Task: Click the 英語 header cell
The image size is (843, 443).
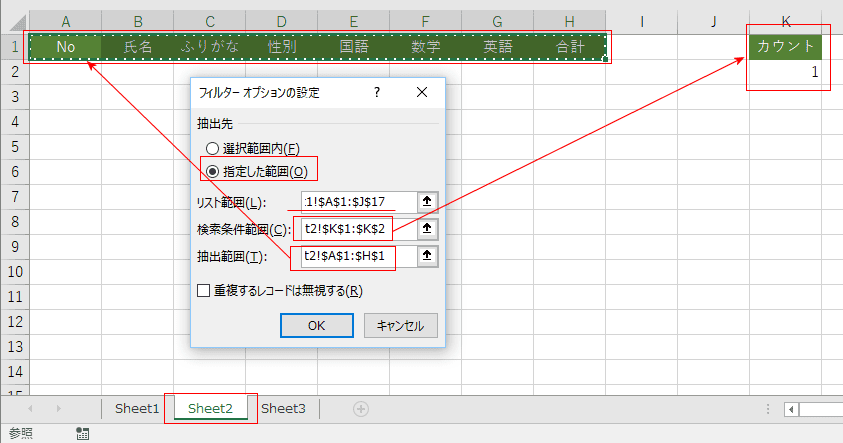Action: (x=498, y=47)
